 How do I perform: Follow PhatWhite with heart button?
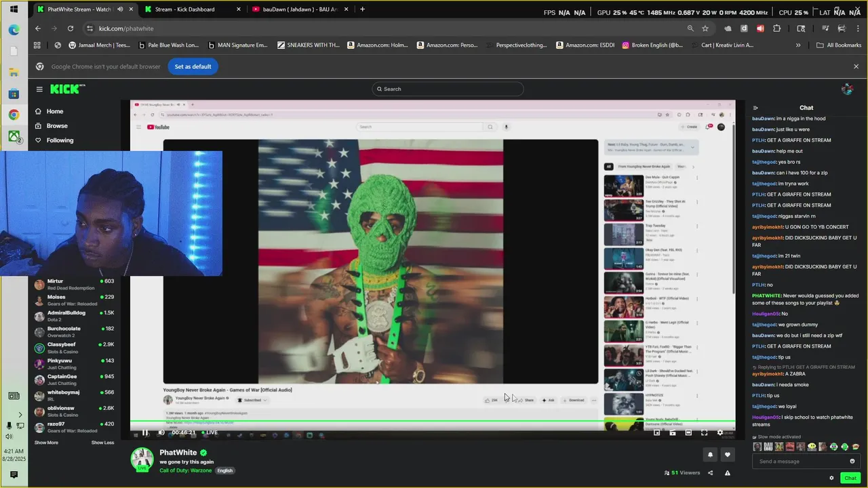[x=728, y=455]
